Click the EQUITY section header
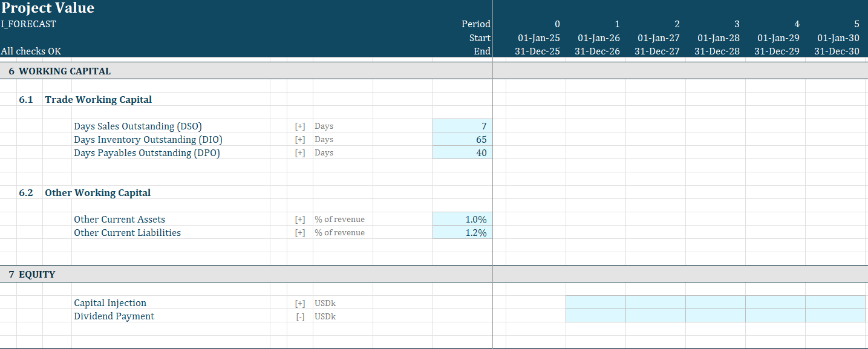This screenshot has width=868, height=349. [x=36, y=274]
